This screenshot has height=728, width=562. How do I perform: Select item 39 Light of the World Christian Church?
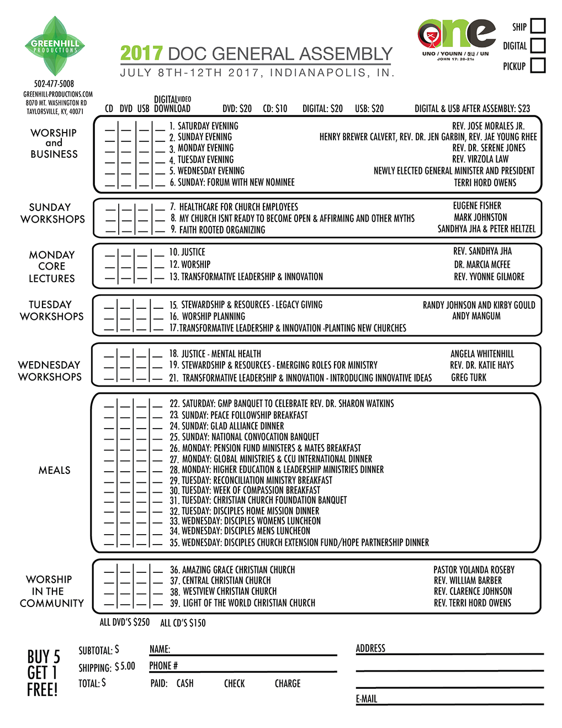pyautogui.click(x=243, y=603)
